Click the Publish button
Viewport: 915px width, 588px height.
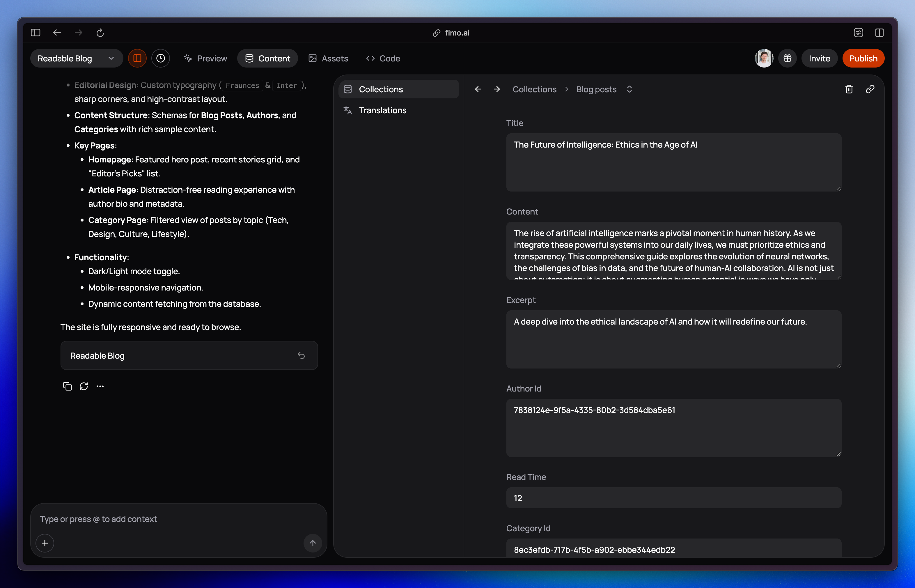(x=863, y=59)
